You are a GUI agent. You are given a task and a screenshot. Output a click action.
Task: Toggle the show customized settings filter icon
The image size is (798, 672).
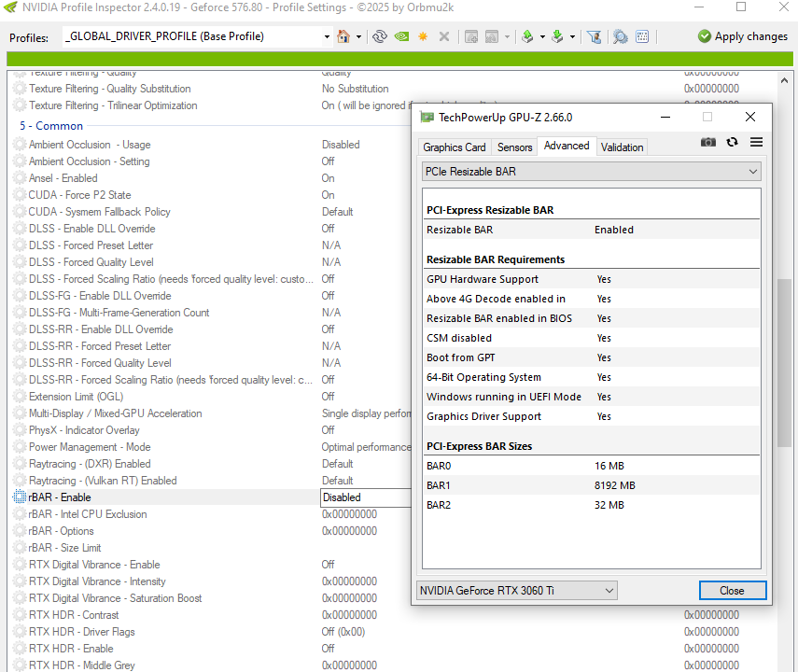pos(594,36)
